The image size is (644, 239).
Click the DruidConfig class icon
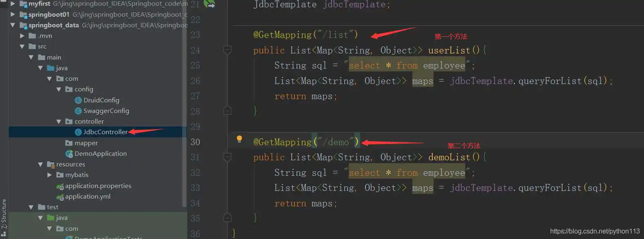(x=78, y=100)
